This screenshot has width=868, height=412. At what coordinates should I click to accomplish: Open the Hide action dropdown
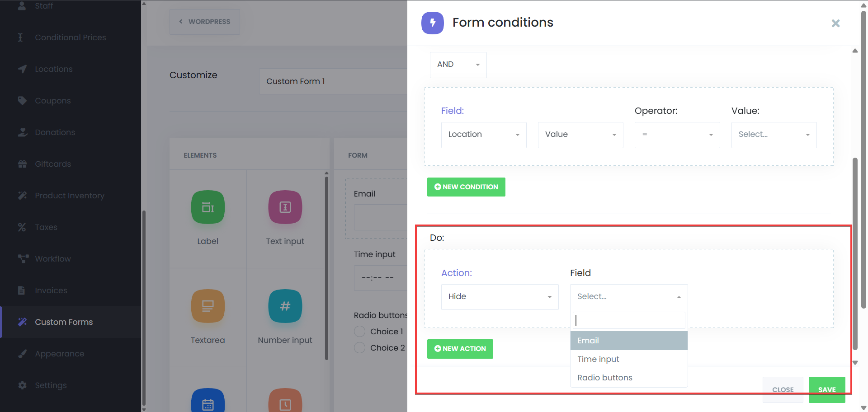(500, 297)
